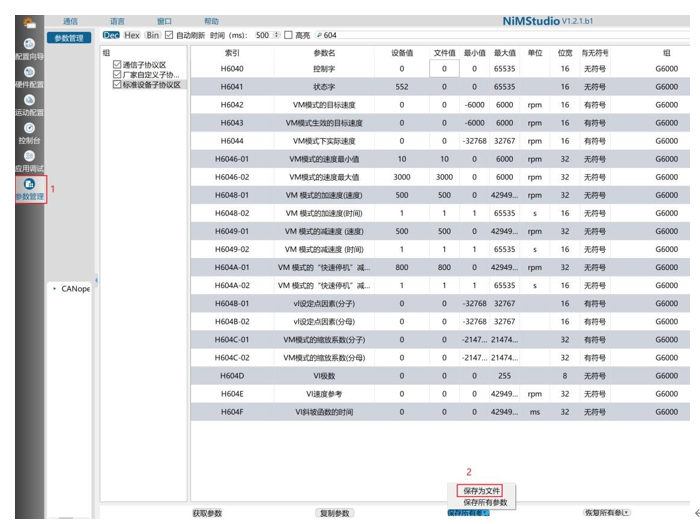Click the 最小值 column header

(474, 53)
